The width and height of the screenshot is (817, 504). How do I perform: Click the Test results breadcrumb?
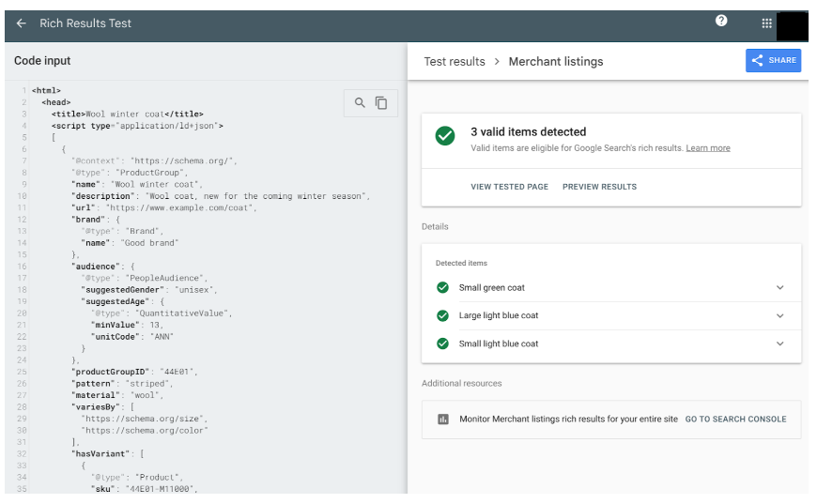[455, 61]
